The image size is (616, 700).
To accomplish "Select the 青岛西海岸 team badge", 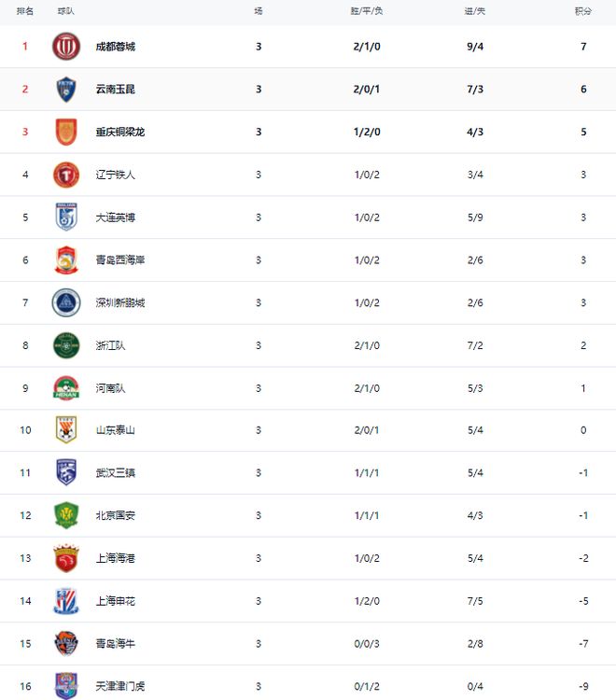I will pos(66,260).
